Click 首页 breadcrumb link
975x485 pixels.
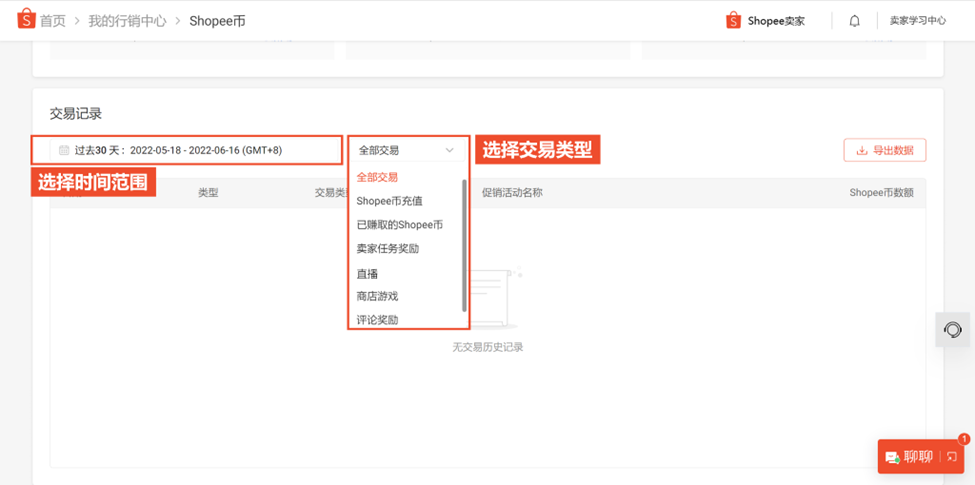53,21
